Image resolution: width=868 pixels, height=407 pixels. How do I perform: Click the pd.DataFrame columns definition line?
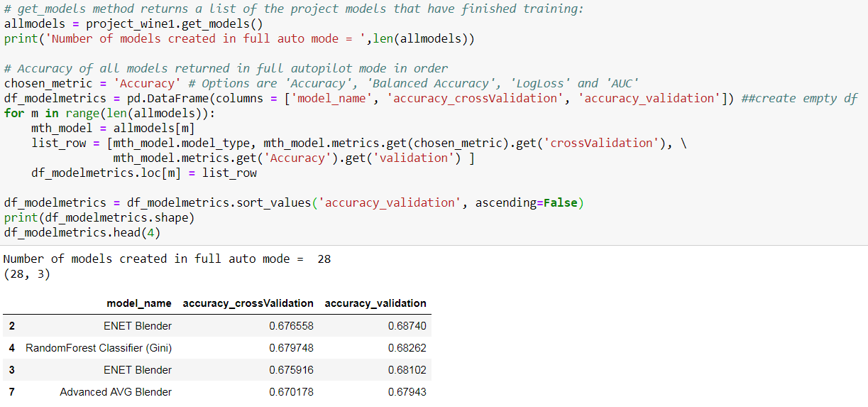point(369,98)
